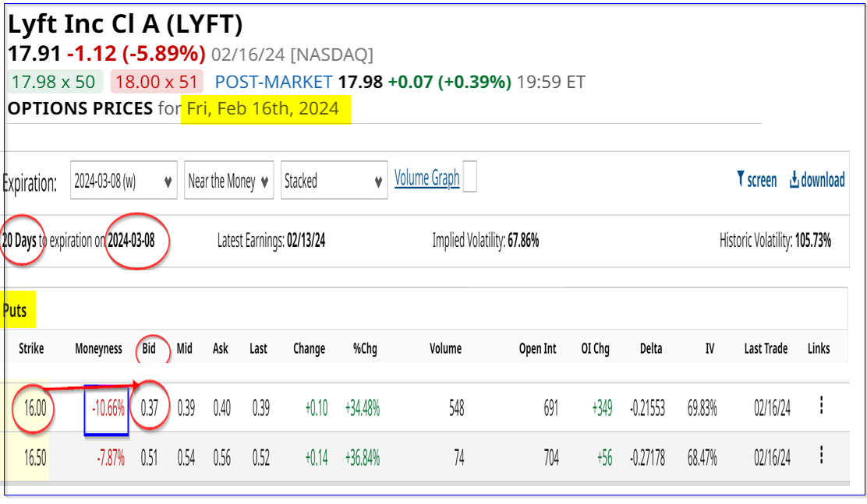Toggle the checkbox beside Volume Graph
This screenshot has height=504, width=867.
pyautogui.click(x=469, y=178)
